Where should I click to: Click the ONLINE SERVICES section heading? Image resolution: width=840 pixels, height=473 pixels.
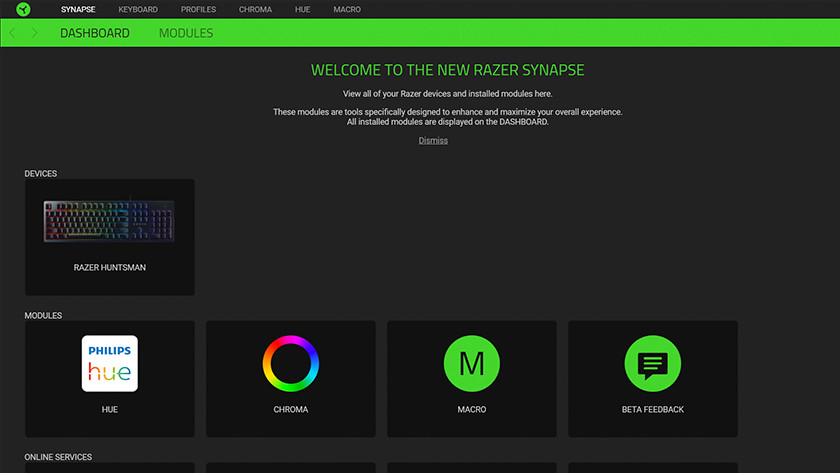58,457
